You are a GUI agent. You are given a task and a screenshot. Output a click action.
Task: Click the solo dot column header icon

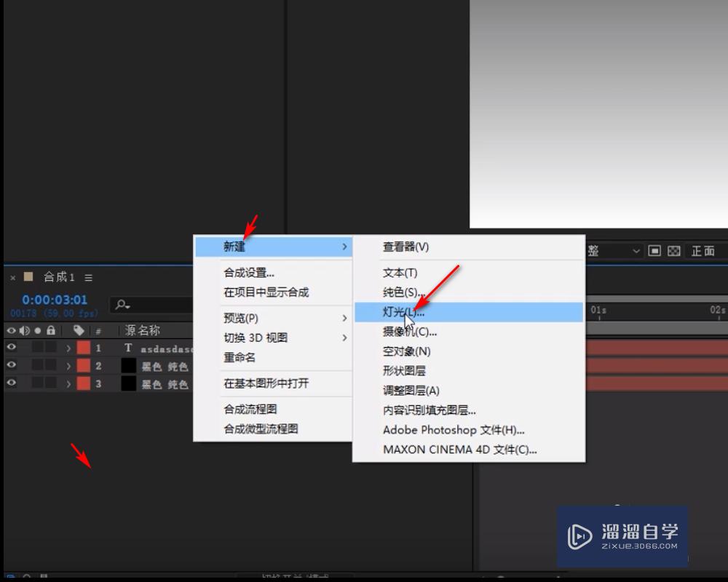click(x=38, y=330)
